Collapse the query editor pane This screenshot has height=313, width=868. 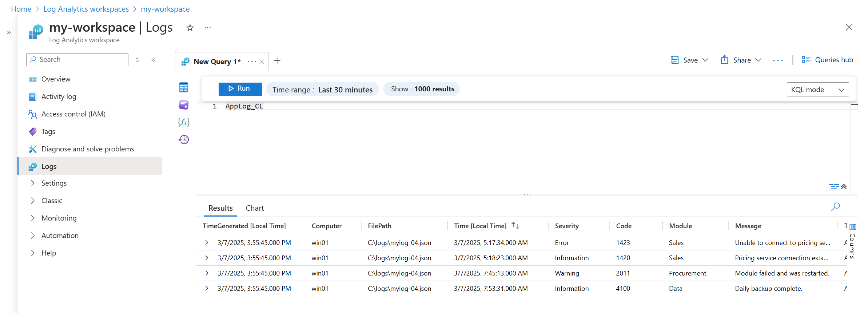tap(844, 187)
